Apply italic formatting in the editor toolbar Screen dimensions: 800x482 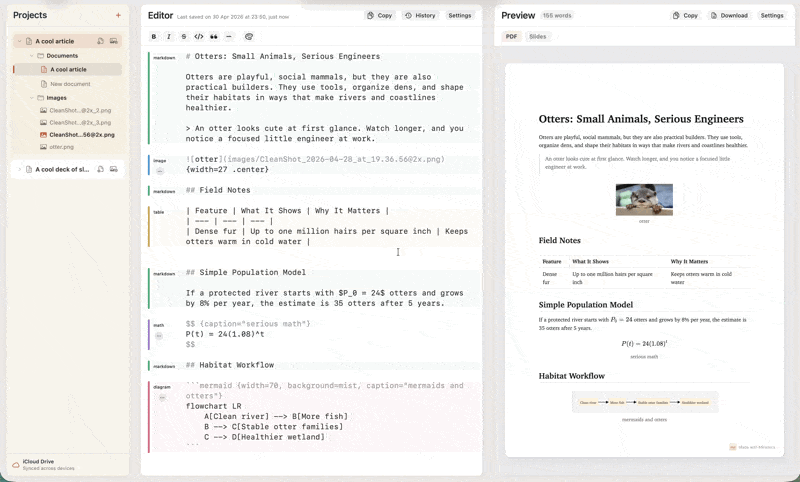169,37
